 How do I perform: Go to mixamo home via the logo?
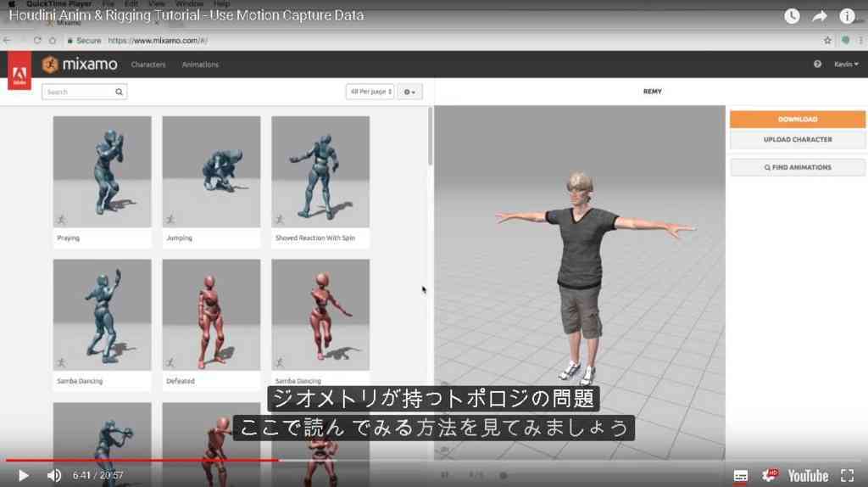[x=80, y=64]
